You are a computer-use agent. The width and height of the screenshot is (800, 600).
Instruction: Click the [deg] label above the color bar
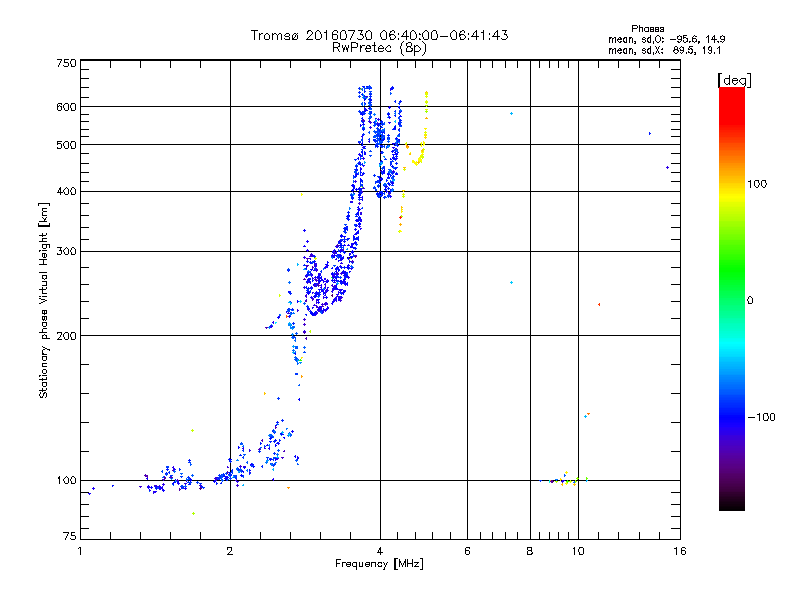click(734, 80)
